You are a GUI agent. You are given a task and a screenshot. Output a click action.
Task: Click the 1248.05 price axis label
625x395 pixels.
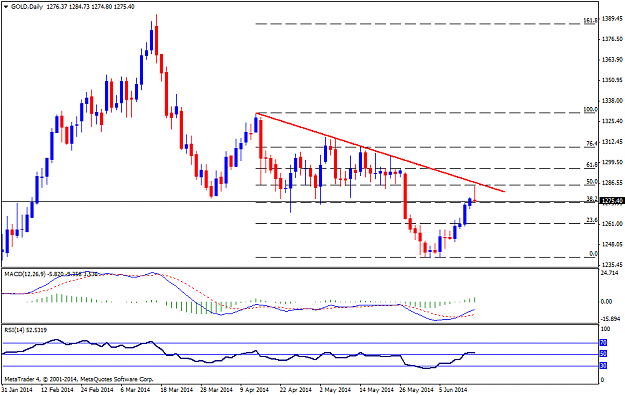point(612,244)
